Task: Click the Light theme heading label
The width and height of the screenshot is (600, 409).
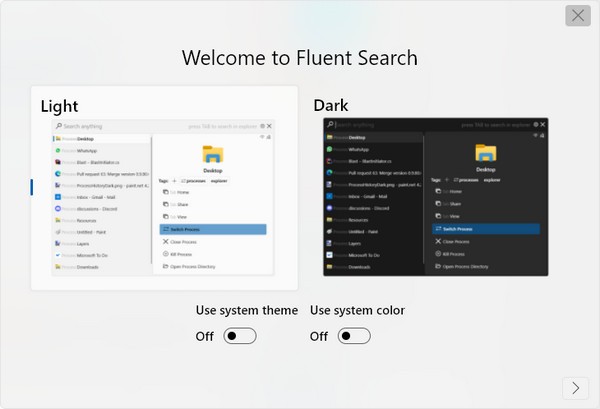Action: pos(59,105)
